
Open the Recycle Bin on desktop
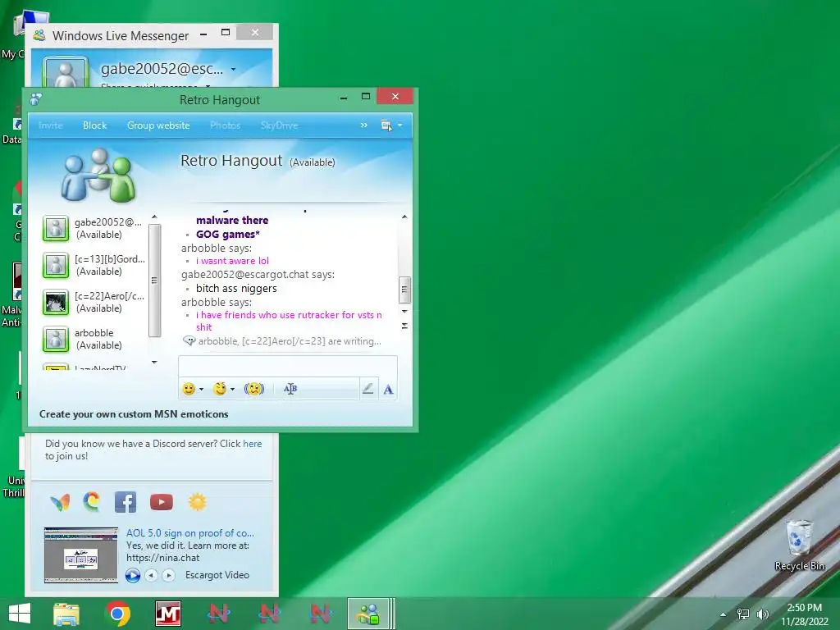click(799, 546)
